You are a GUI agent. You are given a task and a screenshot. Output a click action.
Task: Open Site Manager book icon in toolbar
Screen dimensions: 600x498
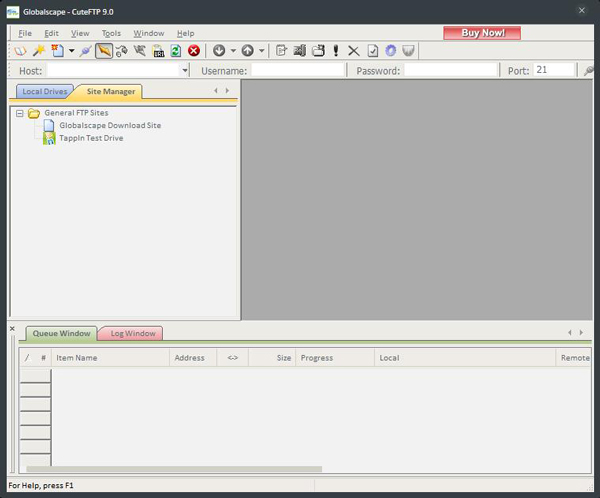click(x=20, y=51)
